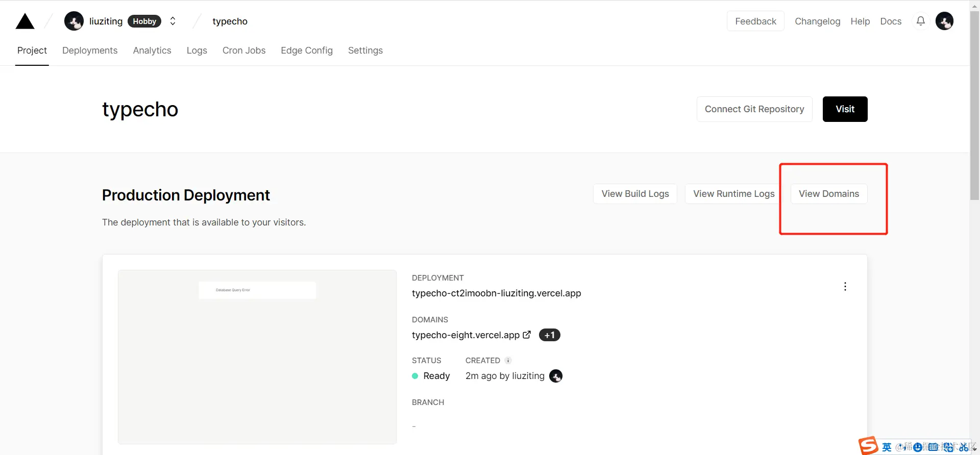The height and width of the screenshot is (455, 980).
Task: Open the deployment preview thumbnail
Action: tap(257, 357)
